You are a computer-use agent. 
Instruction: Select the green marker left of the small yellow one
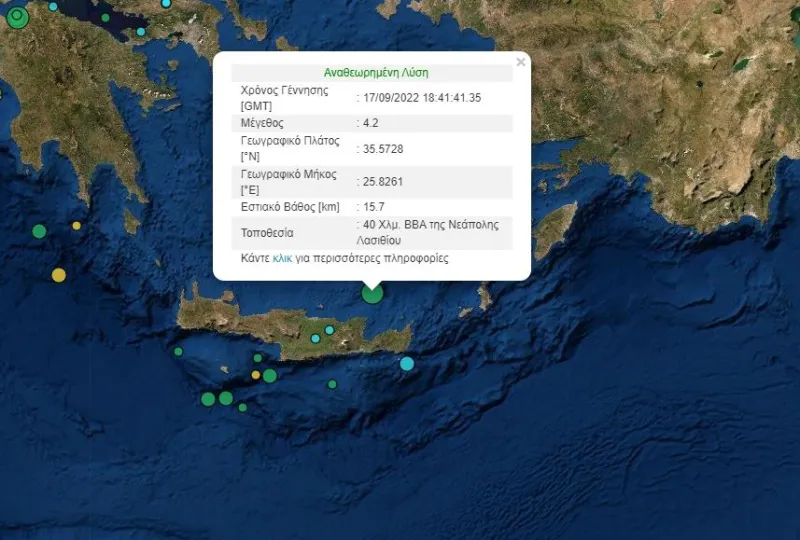pyautogui.click(x=39, y=231)
